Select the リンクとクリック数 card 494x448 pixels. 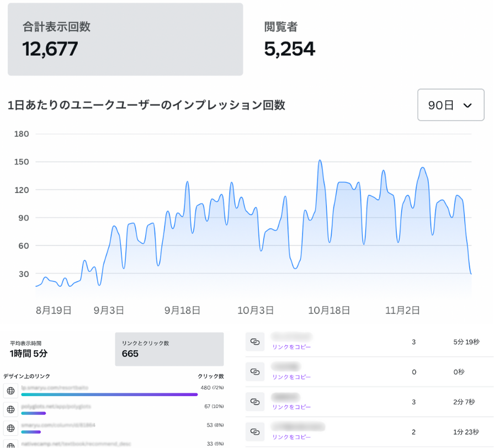tap(169, 349)
